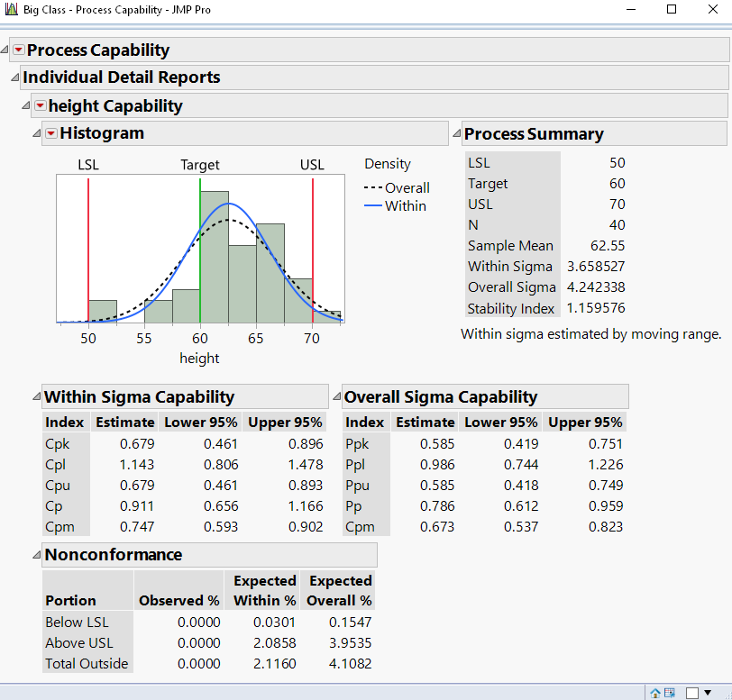This screenshot has height=700, width=732.
Task: Open the Histogram red triangle menu
Action: click(x=50, y=133)
